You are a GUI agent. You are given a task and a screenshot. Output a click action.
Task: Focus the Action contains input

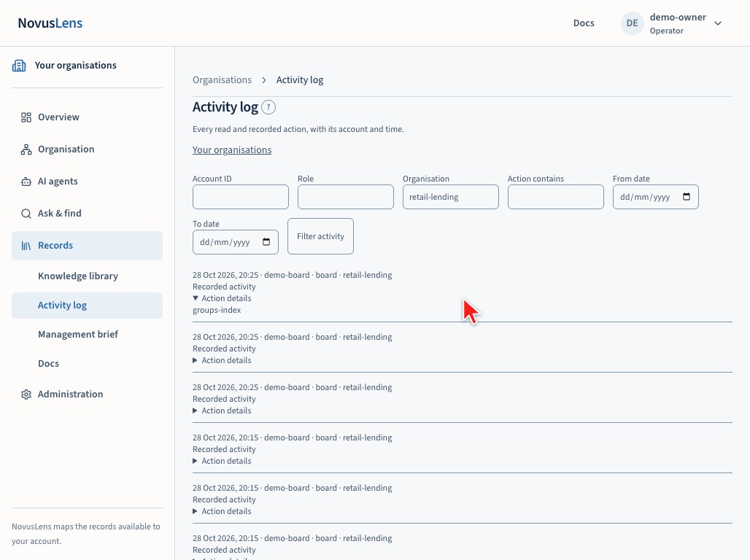pyautogui.click(x=556, y=197)
